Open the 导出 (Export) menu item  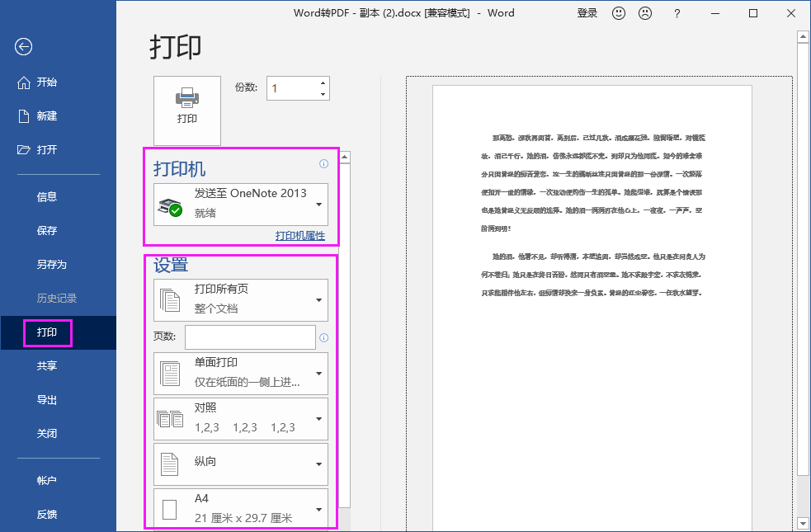click(x=46, y=399)
